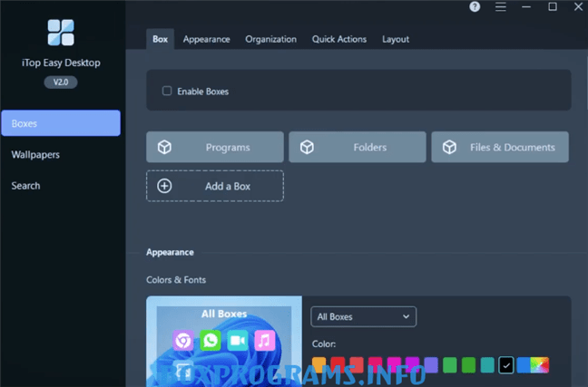Pick the bright red swatch beside orange
The image size is (588, 387).
click(x=338, y=365)
